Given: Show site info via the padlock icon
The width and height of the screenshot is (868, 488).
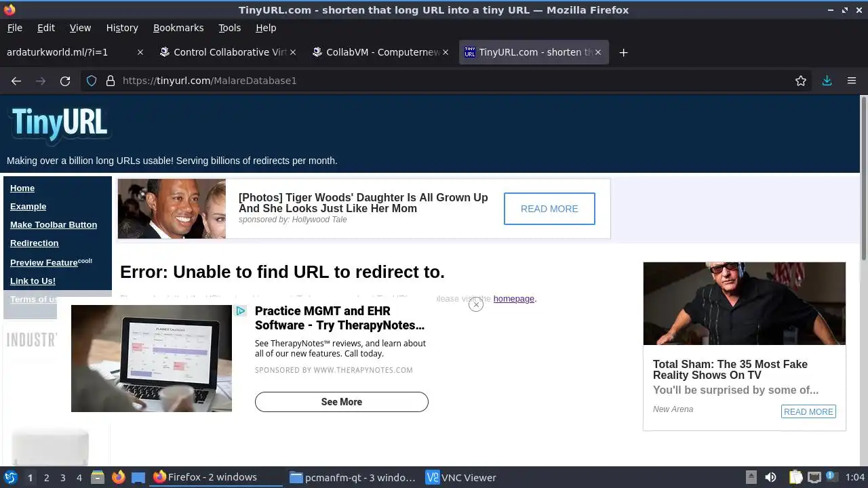Looking at the screenshot, I should coord(111,81).
